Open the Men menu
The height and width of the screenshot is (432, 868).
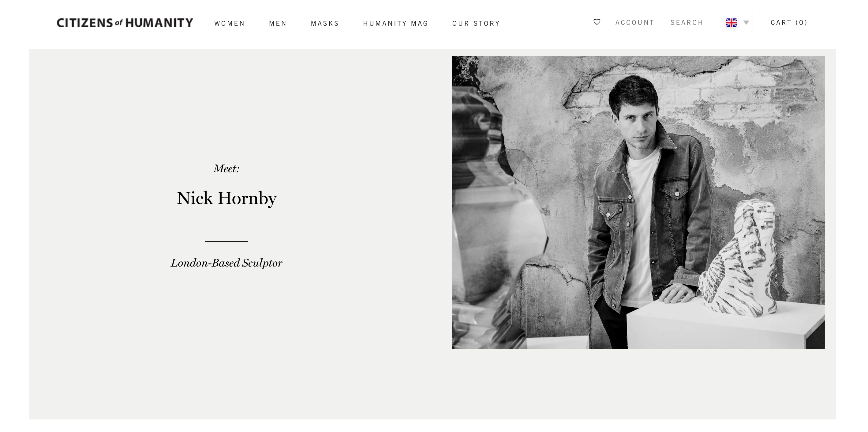click(278, 24)
